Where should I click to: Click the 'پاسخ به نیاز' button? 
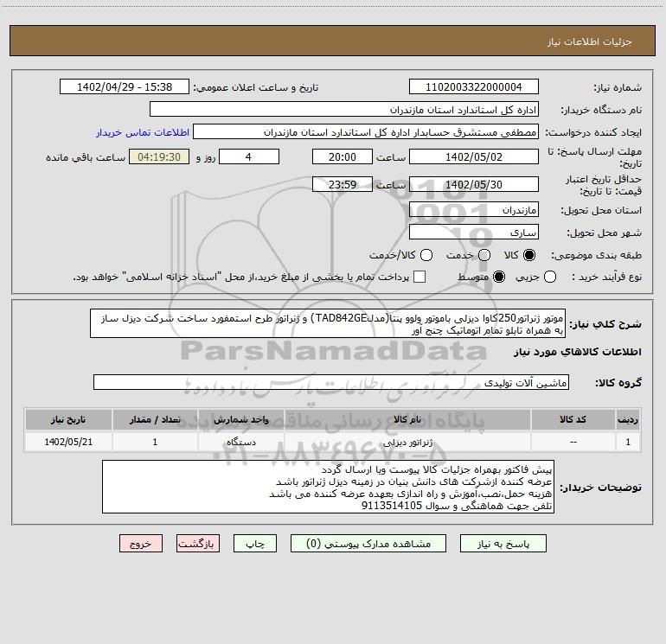(503, 544)
